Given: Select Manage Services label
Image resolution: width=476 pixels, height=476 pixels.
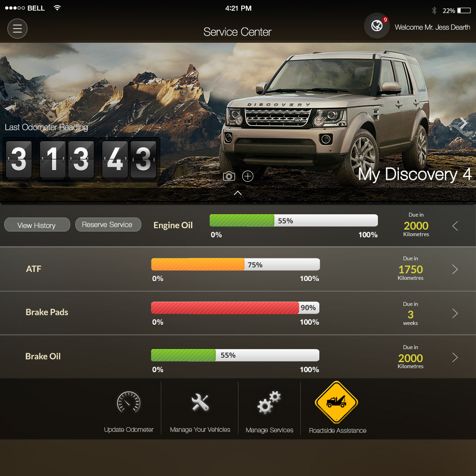Looking at the screenshot, I should pos(269,430).
